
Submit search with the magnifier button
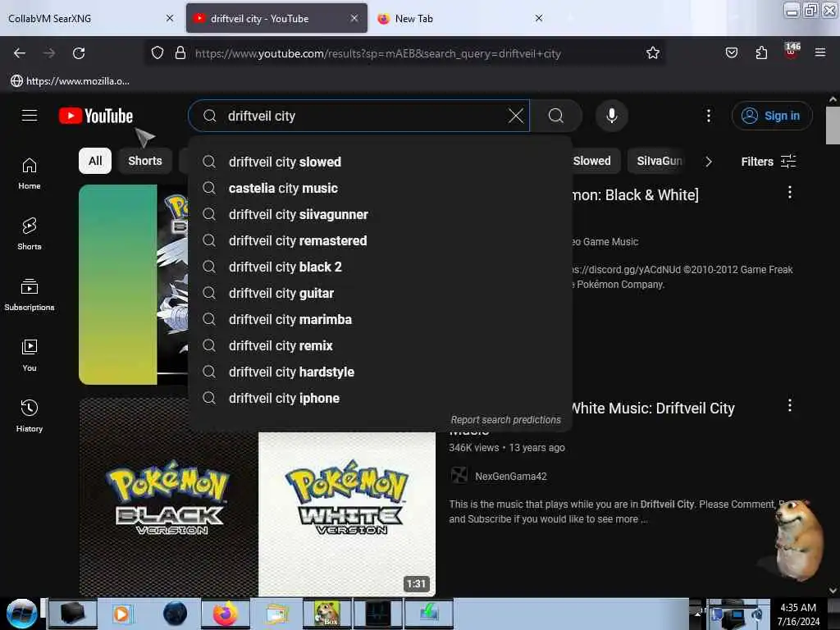click(556, 116)
